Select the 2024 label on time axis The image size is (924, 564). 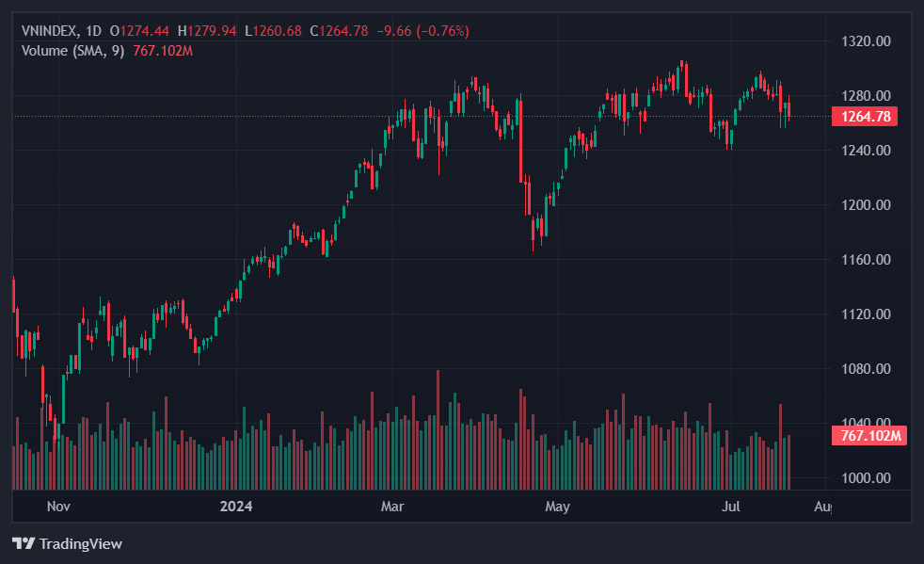[x=235, y=508]
